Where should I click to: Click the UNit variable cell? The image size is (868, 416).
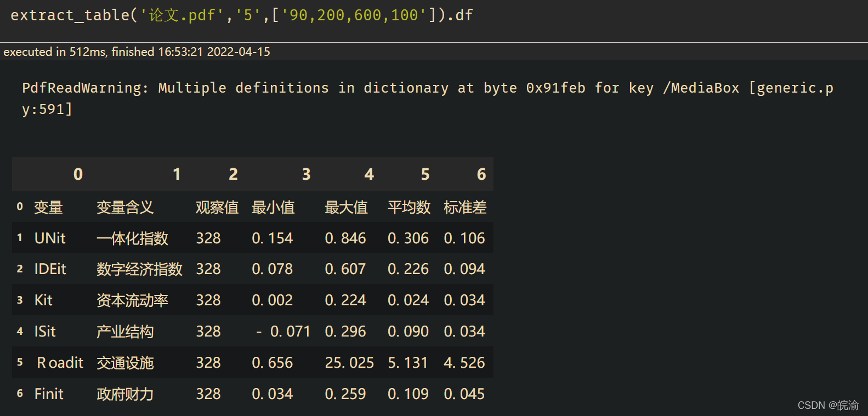pos(50,238)
